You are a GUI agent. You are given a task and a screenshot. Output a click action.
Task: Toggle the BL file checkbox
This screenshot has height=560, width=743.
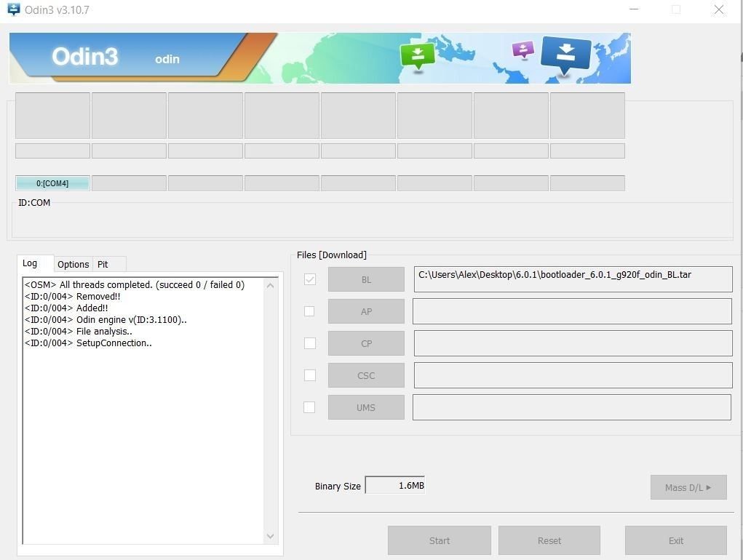click(x=309, y=279)
